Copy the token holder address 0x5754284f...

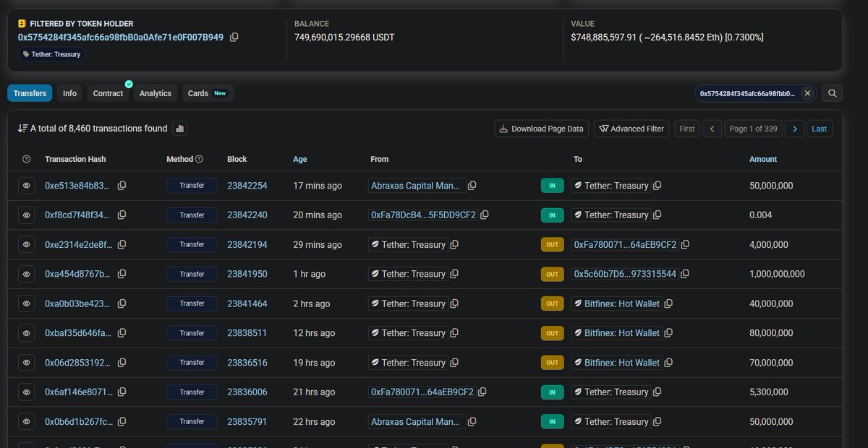tap(234, 37)
